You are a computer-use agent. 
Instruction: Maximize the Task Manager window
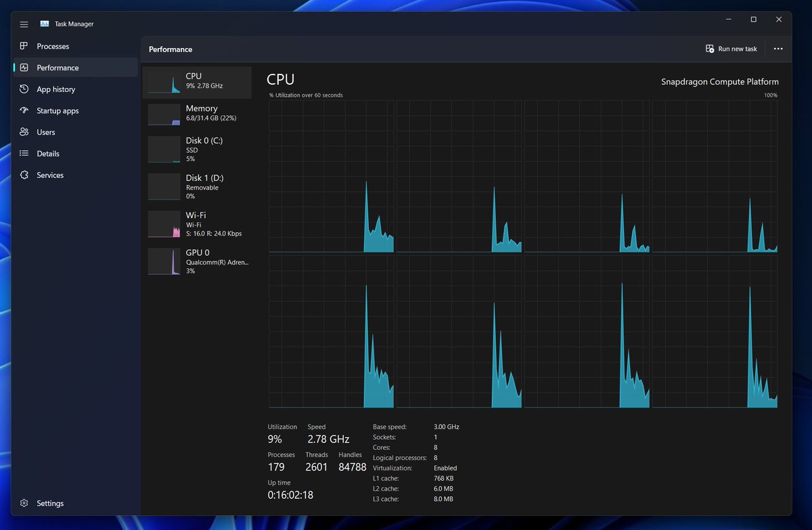pos(753,20)
